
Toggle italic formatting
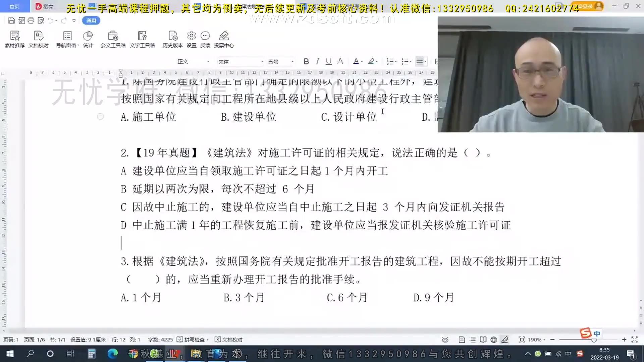pyautogui.click(x=317, y=61)
